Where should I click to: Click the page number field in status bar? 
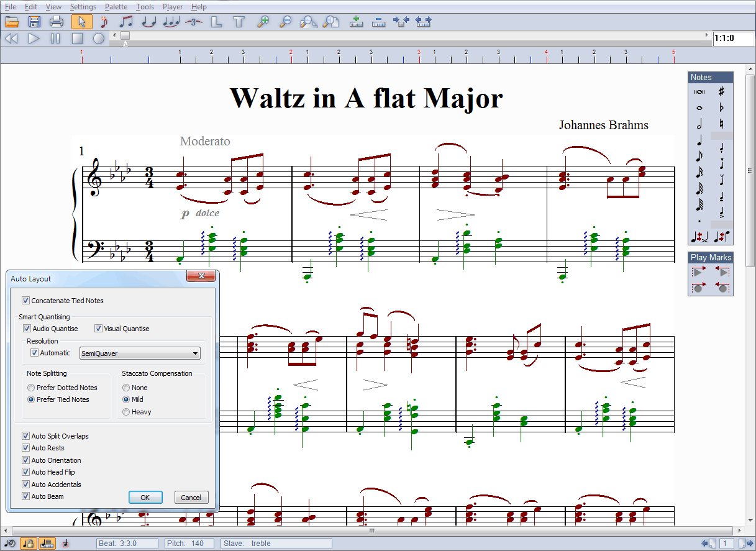click(726, 544)
